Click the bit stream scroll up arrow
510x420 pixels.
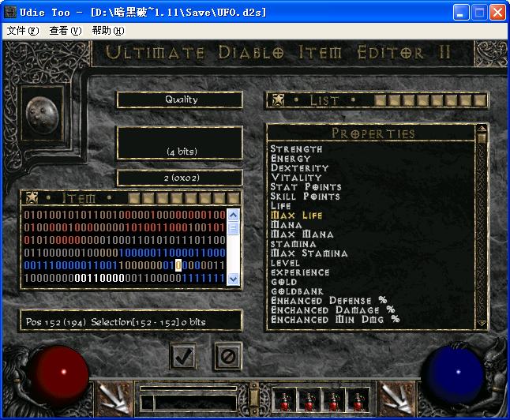pyautogui.click(x=233, y=215)
